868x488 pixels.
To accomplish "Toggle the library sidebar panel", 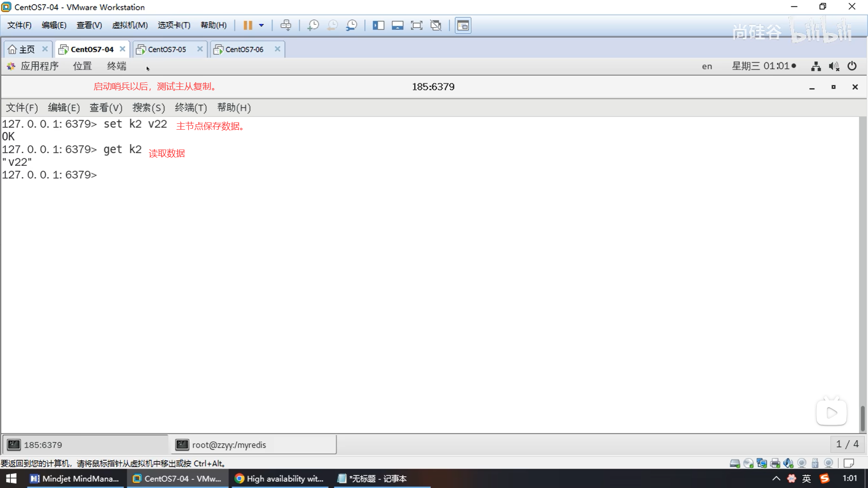I will [x=378, y=25].
